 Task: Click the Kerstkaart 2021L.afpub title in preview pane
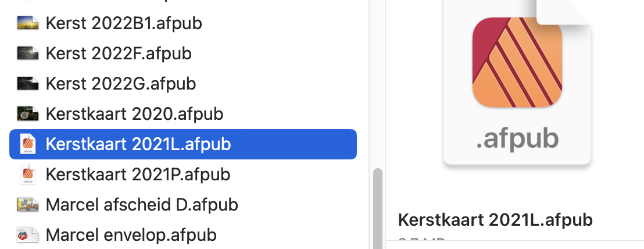coord(495,220)
